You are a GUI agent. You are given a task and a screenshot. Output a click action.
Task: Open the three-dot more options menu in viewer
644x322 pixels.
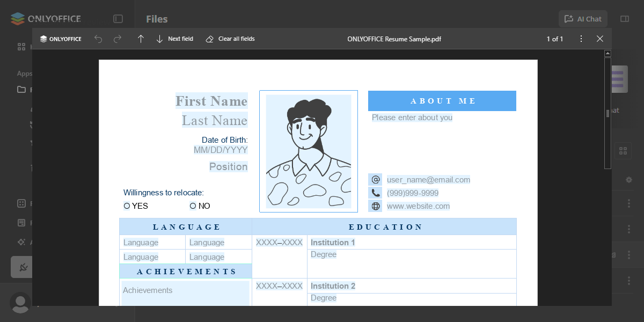581,39
